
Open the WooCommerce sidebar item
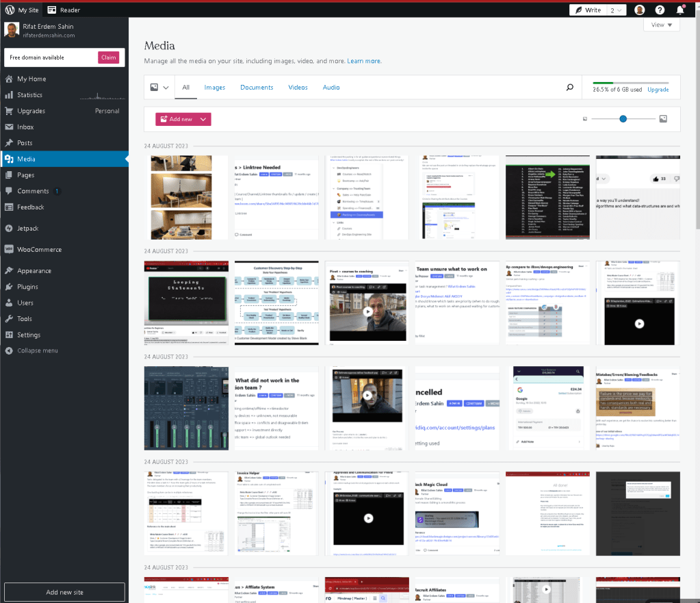coord(64,250)
